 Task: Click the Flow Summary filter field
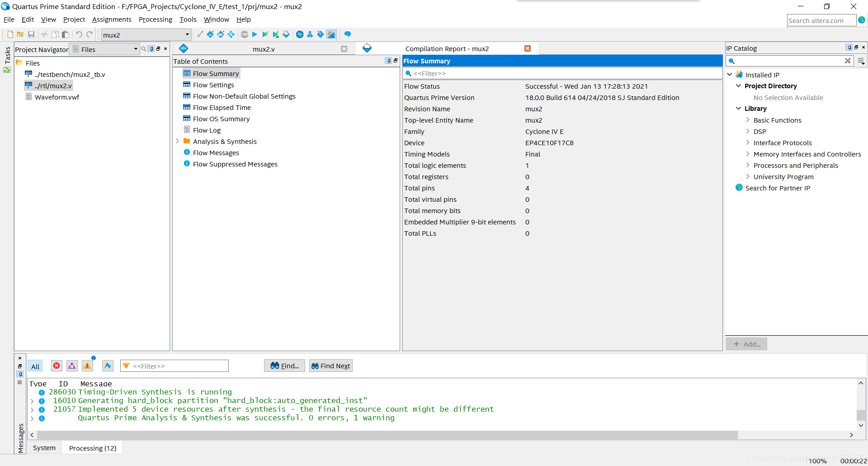pyautogui.click(x=562, y=73)
